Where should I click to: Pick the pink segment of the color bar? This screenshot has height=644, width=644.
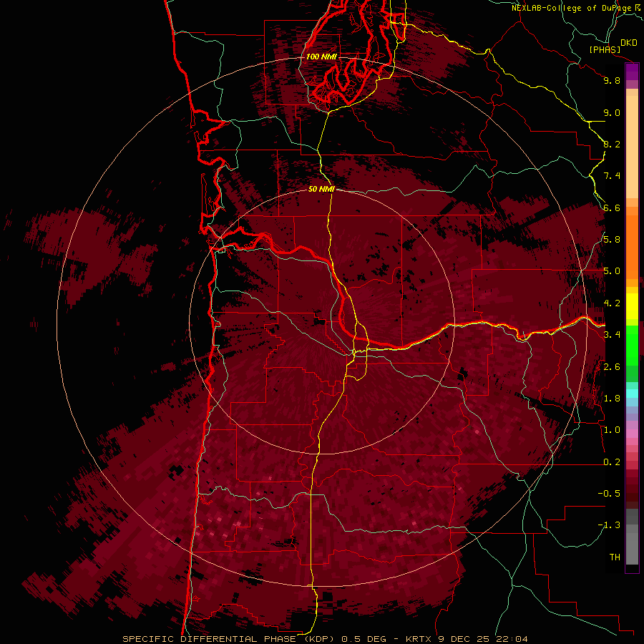(x=632, y=434)
